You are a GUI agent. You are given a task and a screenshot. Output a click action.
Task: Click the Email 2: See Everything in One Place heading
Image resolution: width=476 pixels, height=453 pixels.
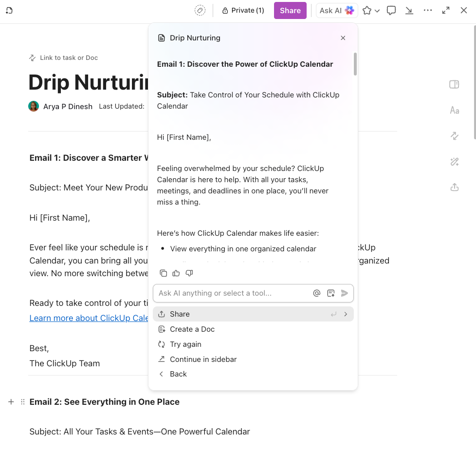point(105,402)
